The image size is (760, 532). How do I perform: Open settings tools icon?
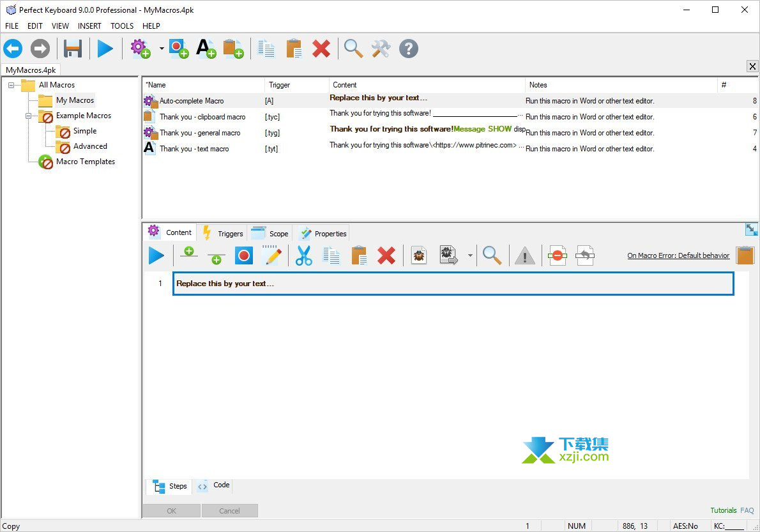(381, 49)
